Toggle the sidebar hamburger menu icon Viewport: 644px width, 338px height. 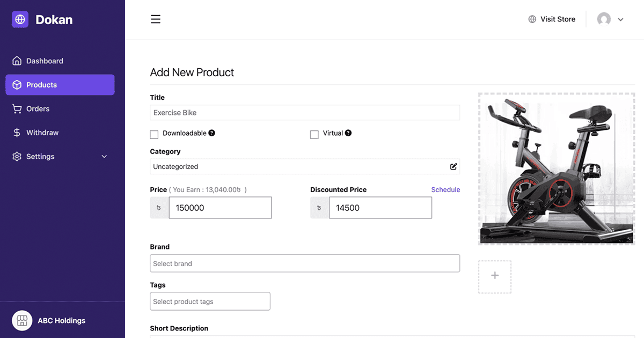[156, 19]
